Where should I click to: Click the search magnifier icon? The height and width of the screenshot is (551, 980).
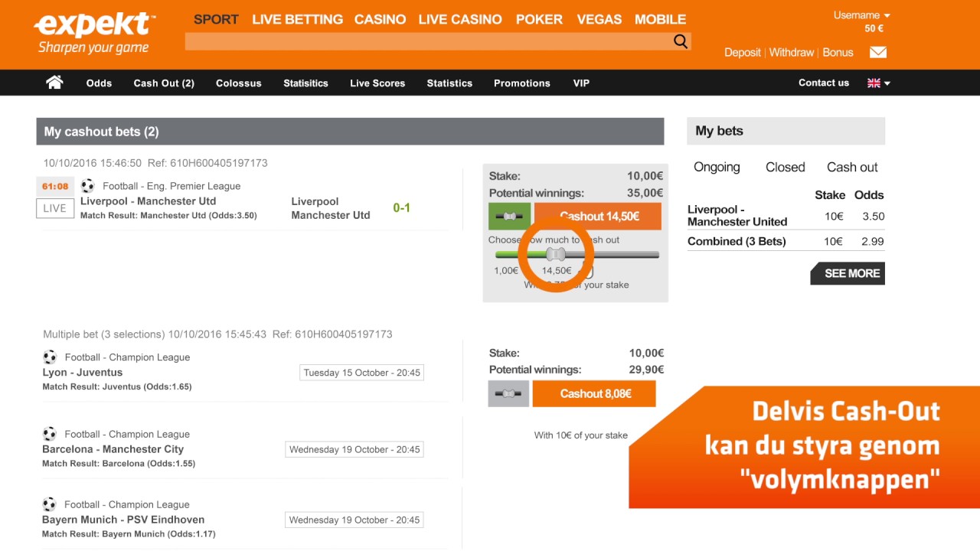pos(681,41)
